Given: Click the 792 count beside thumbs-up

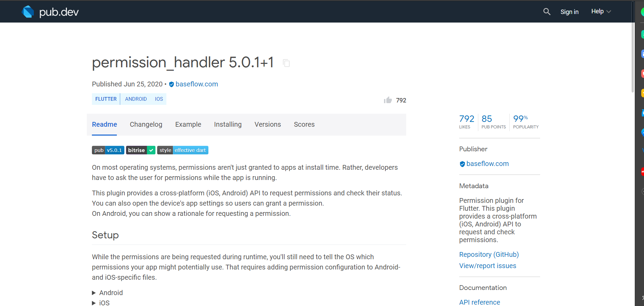Looking at the screenshot, I should tap(401, 100).
